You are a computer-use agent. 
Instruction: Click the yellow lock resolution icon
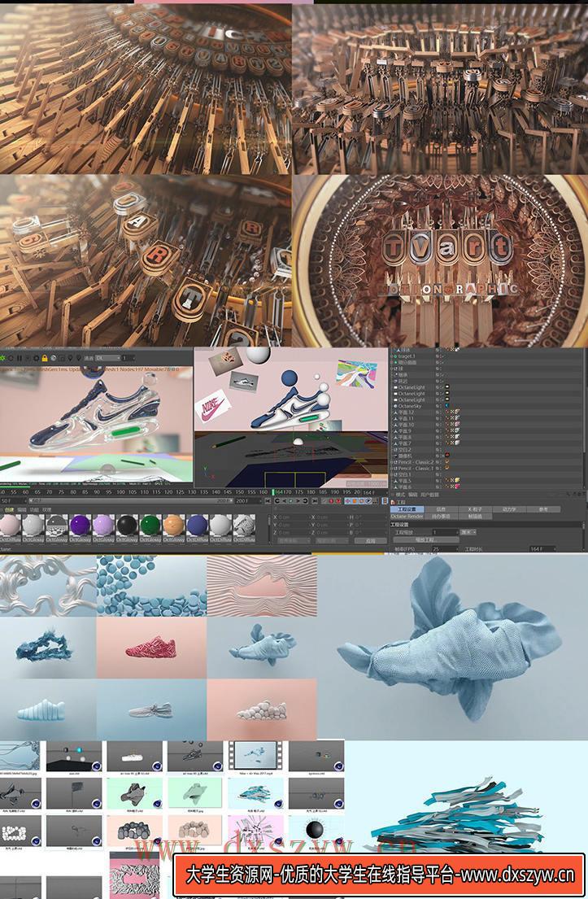(45, 357)
